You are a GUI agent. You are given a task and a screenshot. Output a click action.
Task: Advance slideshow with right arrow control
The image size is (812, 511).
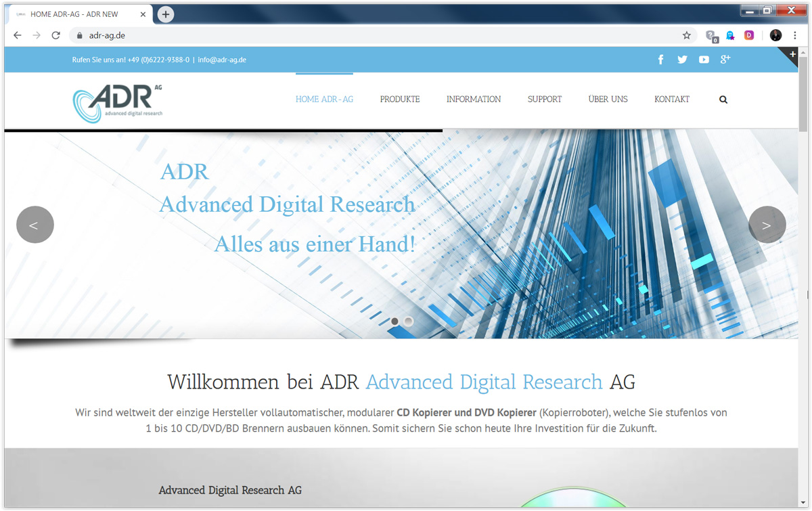767,224
